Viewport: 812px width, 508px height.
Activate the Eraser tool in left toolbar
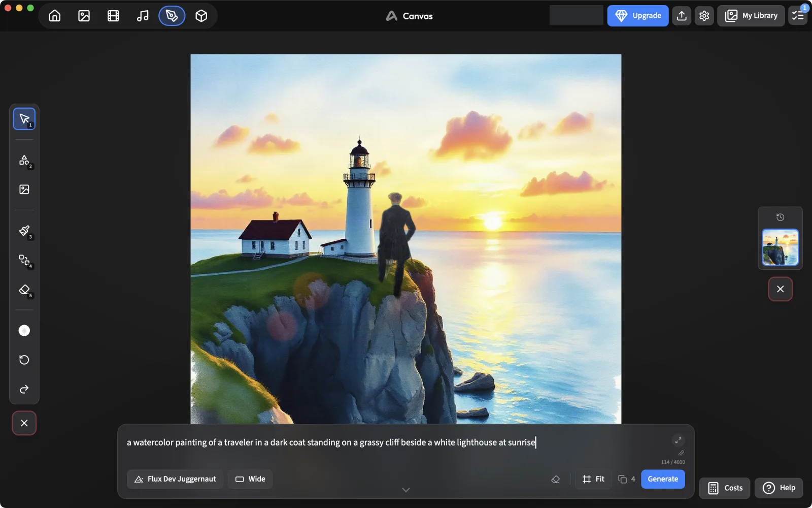pyautogui.click(x=24, y=290)
